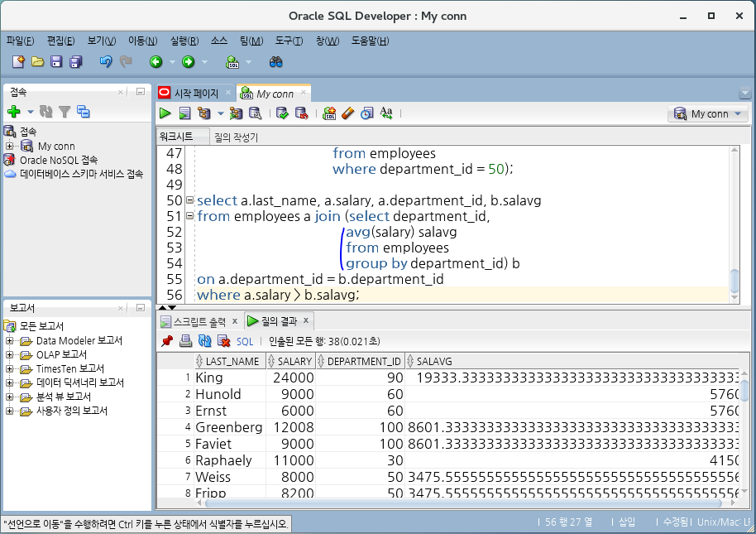Open the forward arrow dropdown
This screenshot has width=756, height=534.
click(x=204, y=62)
